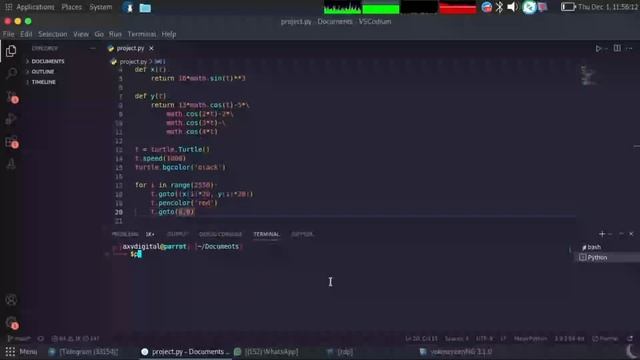Image resolution: width=640 pixels, height=360 pixels.
Task: Open the Go menu
Action: [x=99, y=34]
